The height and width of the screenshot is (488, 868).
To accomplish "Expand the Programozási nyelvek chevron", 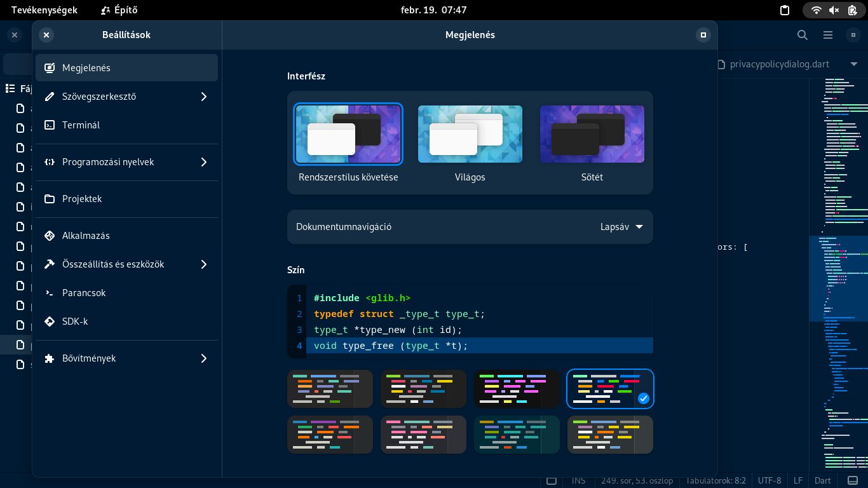I will [x=204, y=162].
